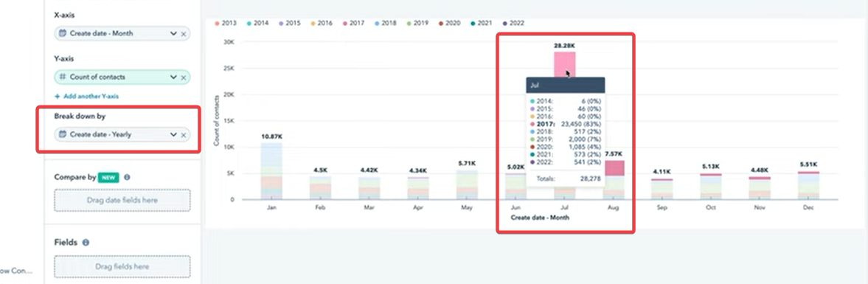
Task: Toggle the 2014 legend series
Action: [x=257, y=24]
